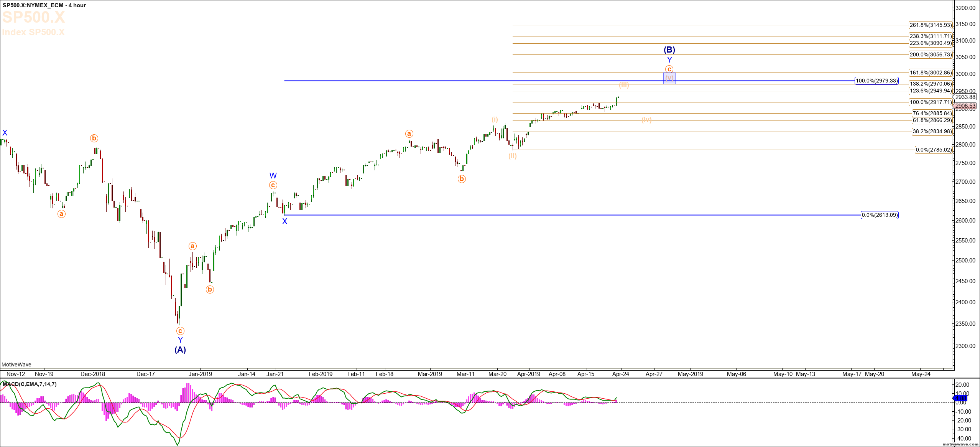Click the Apr-2019 date on time axis
The image size is (980, 447).
(529, 374)
